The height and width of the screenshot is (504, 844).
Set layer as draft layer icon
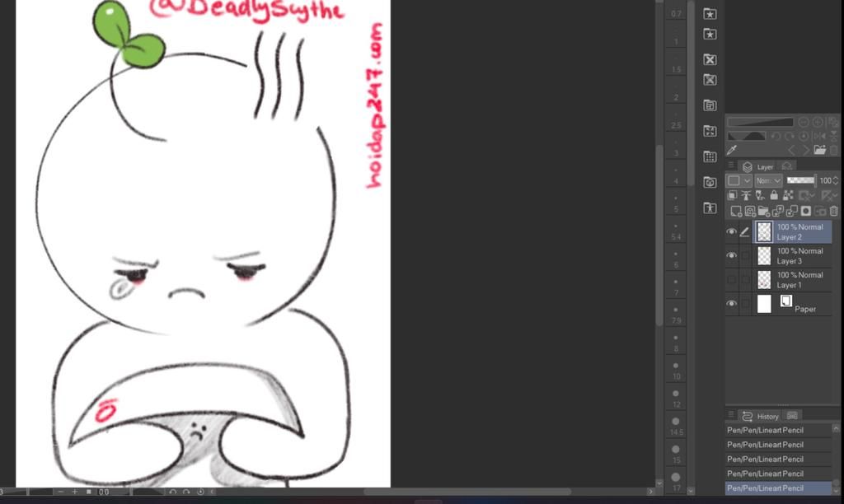coord(760,195)
